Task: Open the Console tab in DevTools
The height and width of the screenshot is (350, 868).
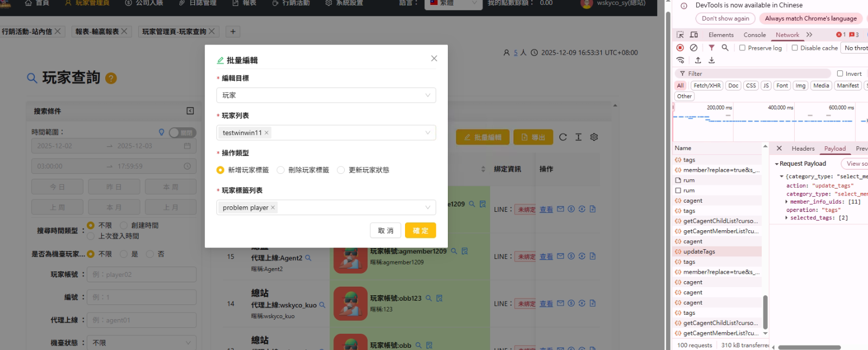Action: pyautogui.click(x=754, y=35)
